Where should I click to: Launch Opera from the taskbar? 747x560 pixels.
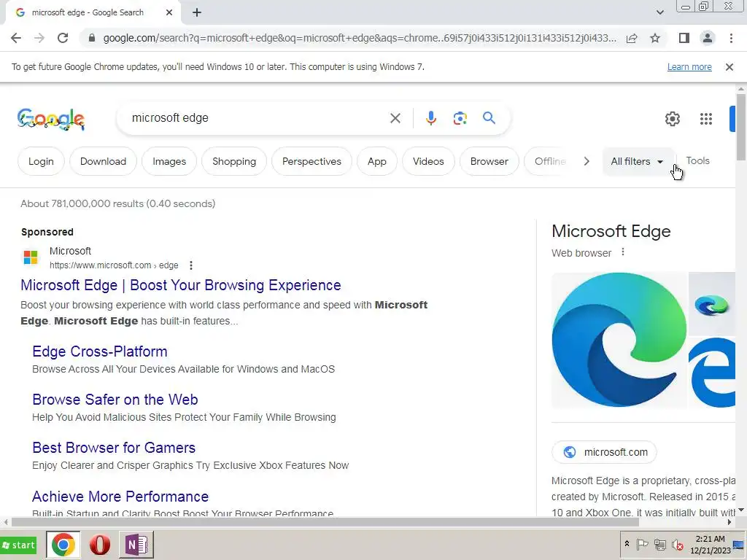(99, 545)
